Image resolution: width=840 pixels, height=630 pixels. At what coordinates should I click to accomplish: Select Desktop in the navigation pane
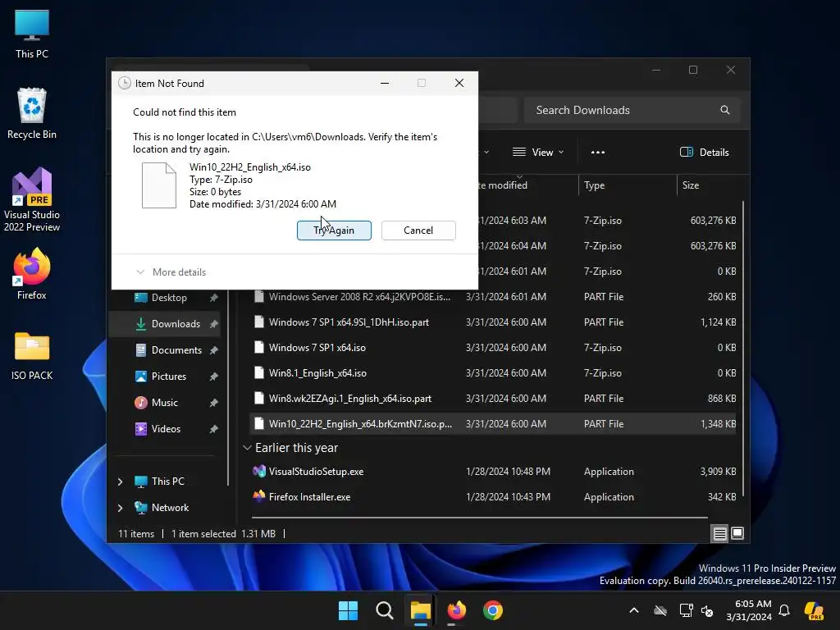(x=164, y=297)
